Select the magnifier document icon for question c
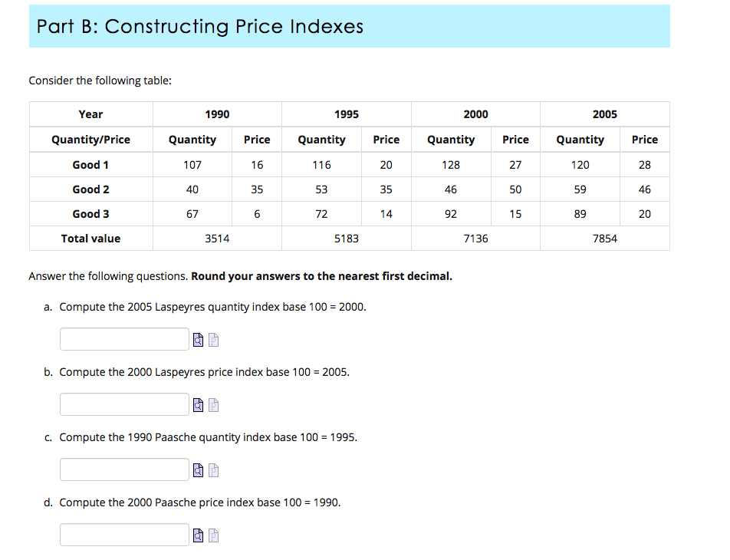 (198, 469)
